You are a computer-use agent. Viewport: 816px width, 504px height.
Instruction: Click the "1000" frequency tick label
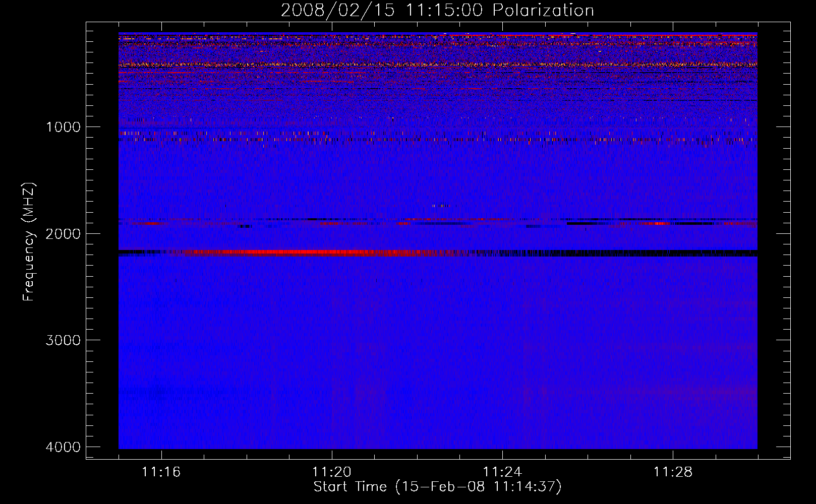63,127
